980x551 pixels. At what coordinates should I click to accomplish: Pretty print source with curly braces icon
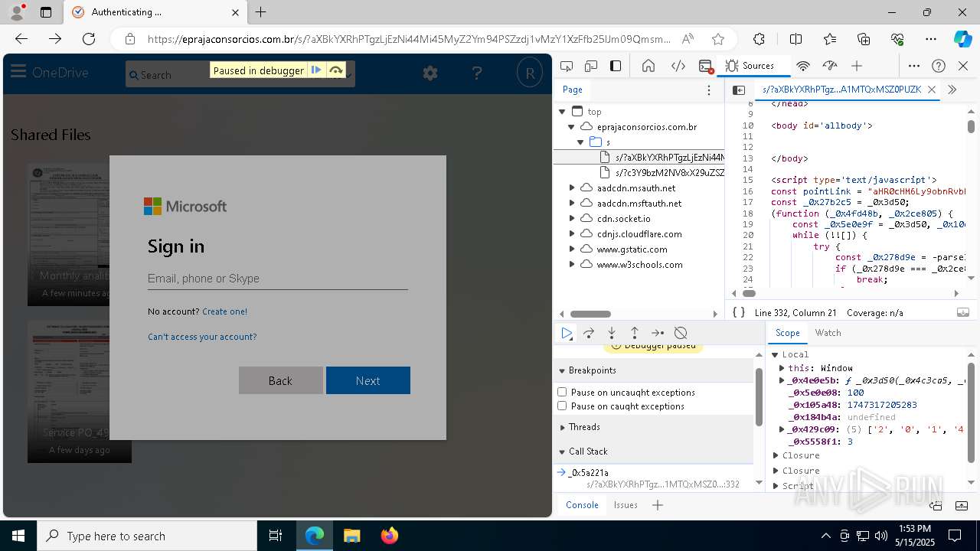click(739, 312)
